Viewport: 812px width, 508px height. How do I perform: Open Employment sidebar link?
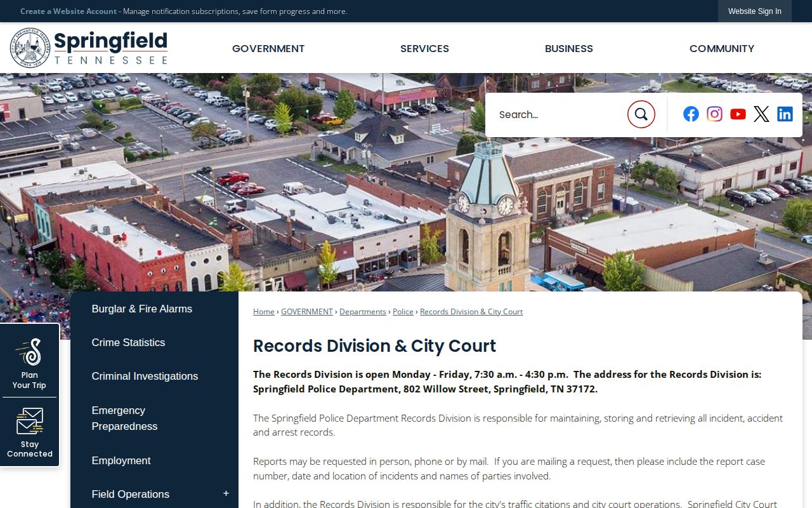[121, 460]
